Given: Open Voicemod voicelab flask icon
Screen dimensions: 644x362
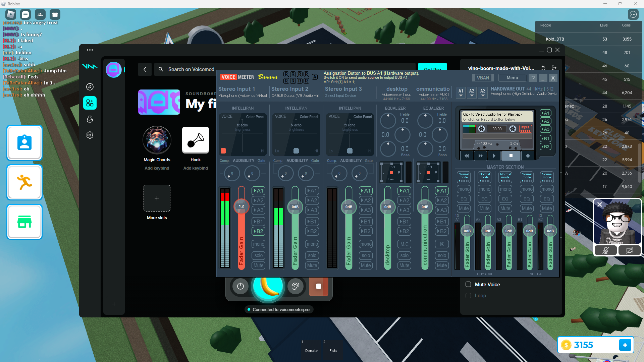Looking at the screenshot, I should point(90,119).
